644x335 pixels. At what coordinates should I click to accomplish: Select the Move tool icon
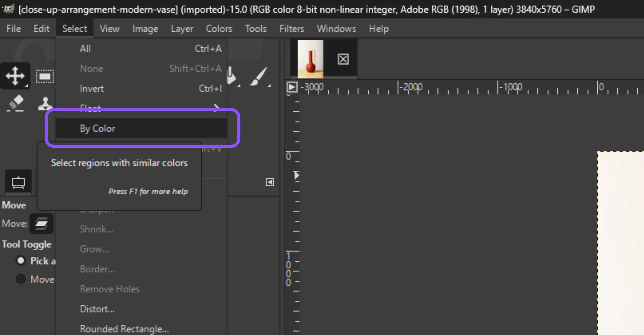coord(15,76)
